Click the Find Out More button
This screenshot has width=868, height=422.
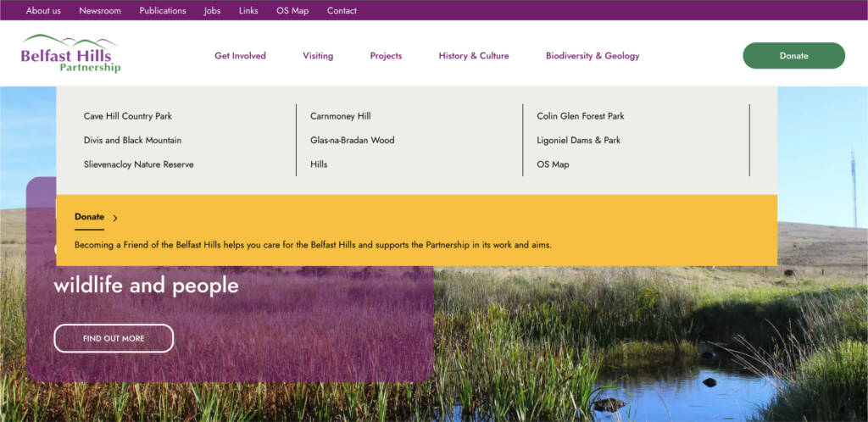(x=114, y=338)
